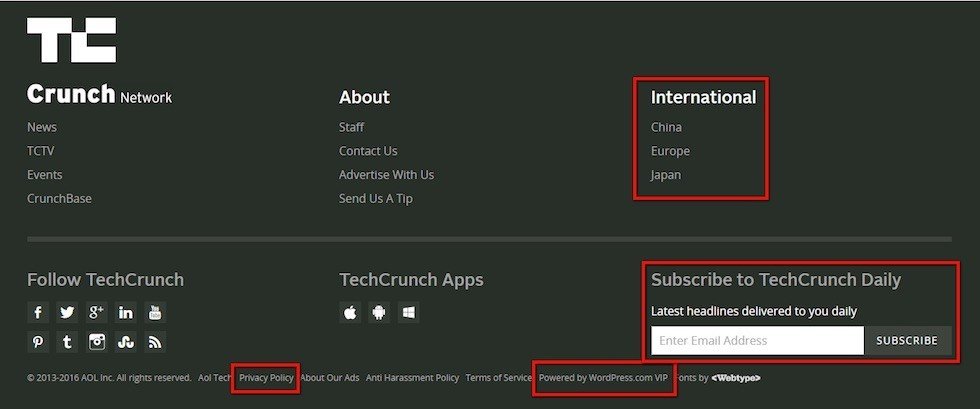
Task: Open the StumbleUpon icon
Action: coord(126,342)
